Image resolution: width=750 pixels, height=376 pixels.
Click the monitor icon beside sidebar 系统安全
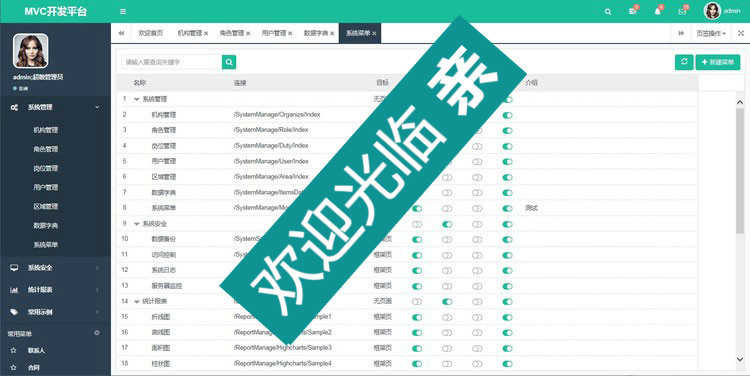coord(14,268)
